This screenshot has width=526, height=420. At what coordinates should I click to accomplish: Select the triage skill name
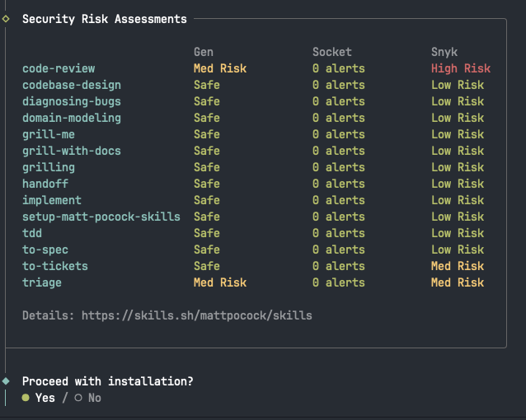click(42, 282)
